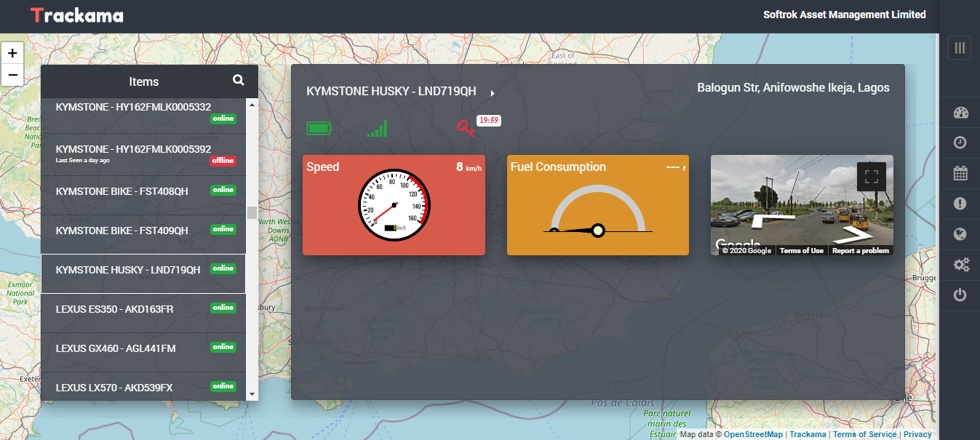This screenshot has height=440, width=980.
Task: Zoom out the map with minus button
Action: [12, 74]
